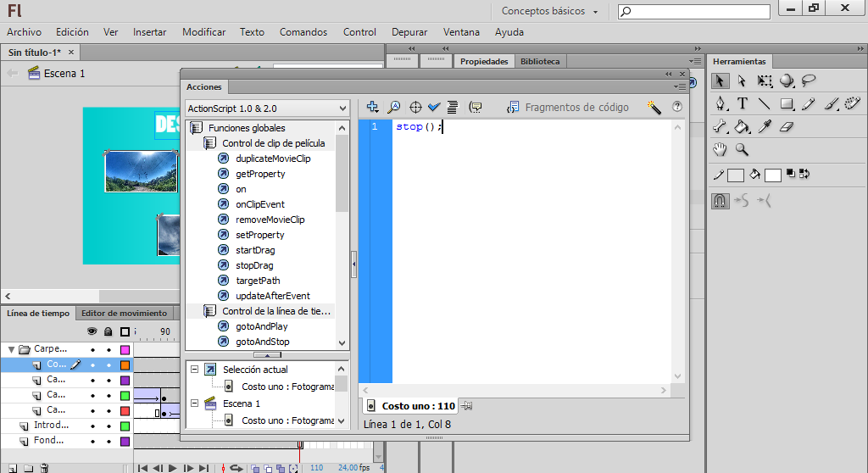Collapse Funciones globales category
The height and width of the screenshot is (473, 868).
(x=196, y=128)
